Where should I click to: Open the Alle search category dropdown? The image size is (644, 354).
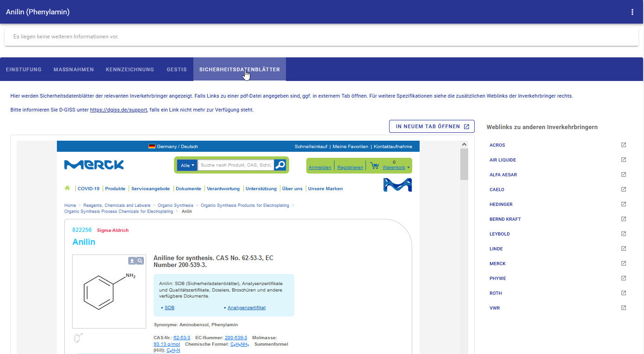[187, 165]
